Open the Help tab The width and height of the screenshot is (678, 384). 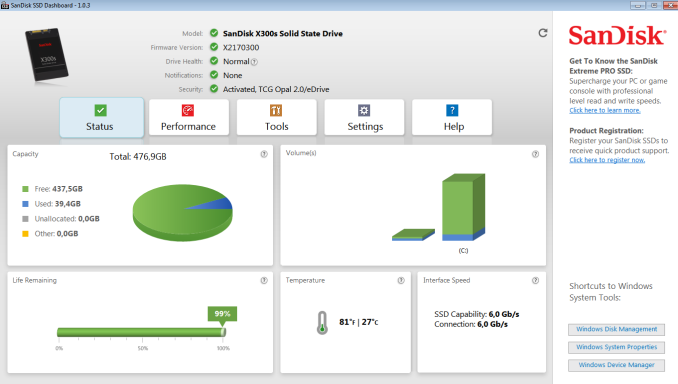tap(452, 118)
